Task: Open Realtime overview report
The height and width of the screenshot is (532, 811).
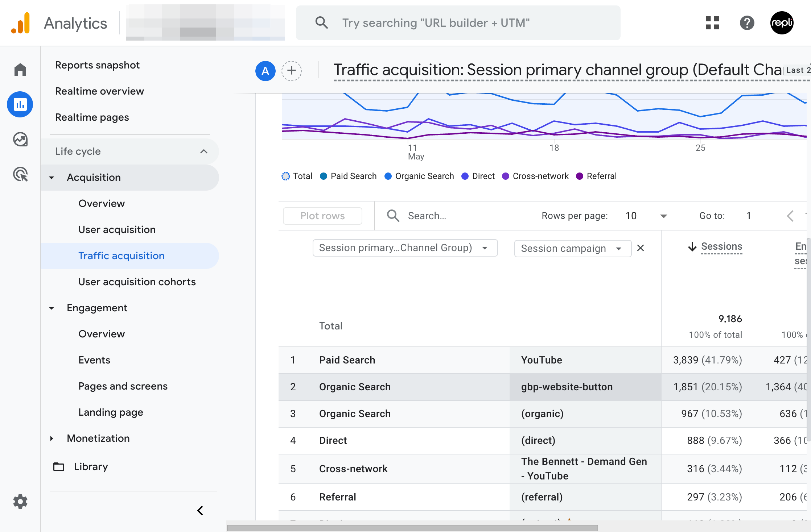Action: click(x=99, y=91)
